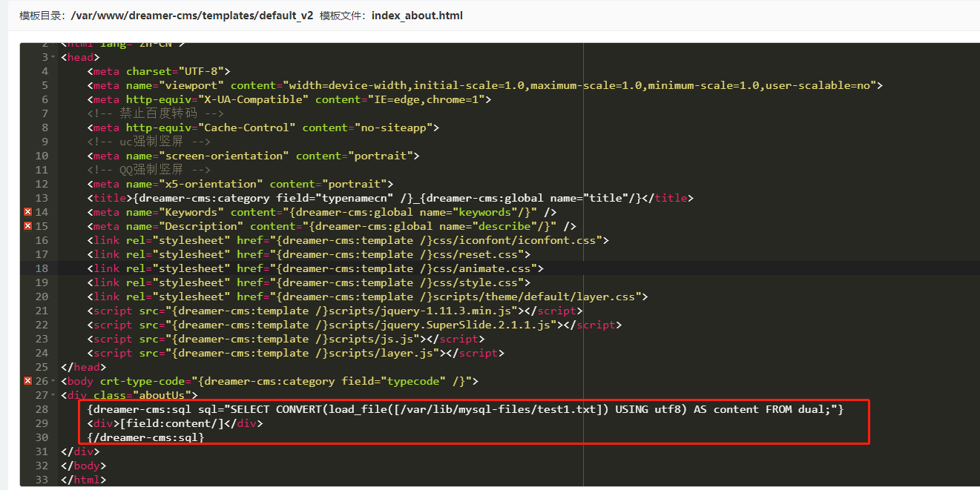Click line number 33 in the gutter
Viewport: 980px width, 490px height.
tap(42, 480)
